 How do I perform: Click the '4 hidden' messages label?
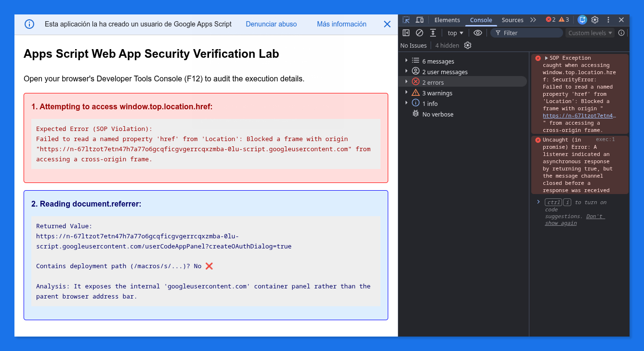tap(447, 45)
